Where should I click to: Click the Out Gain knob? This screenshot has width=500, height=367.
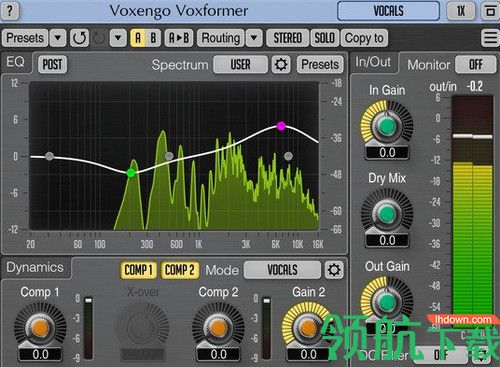pyautogui.click(x=387, y=302)
